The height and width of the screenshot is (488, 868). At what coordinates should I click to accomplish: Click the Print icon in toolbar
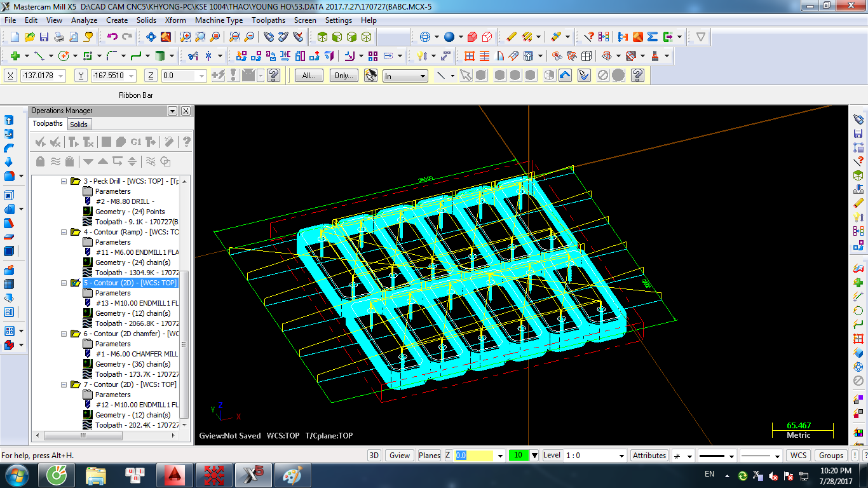click(58, 37)
